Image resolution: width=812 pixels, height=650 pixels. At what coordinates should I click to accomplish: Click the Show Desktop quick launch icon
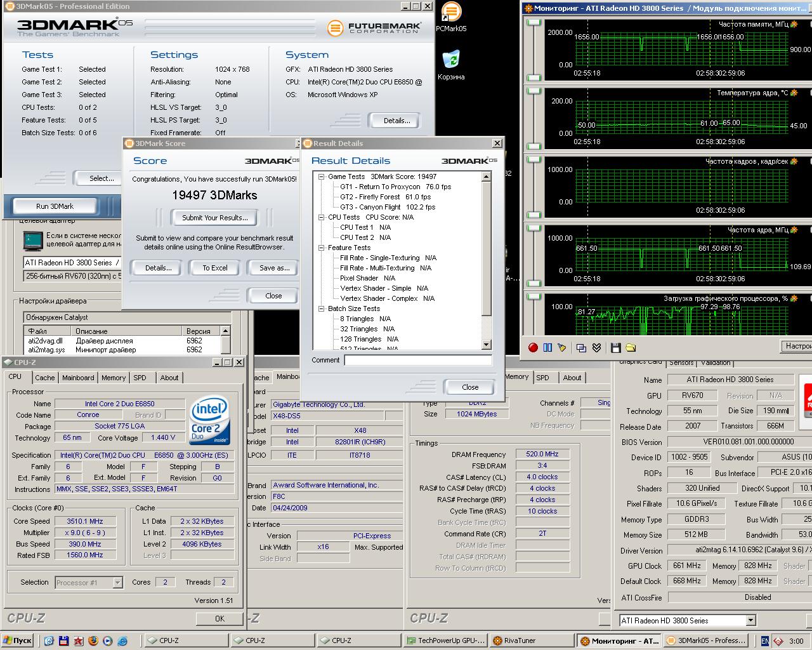tap(49, 641)
